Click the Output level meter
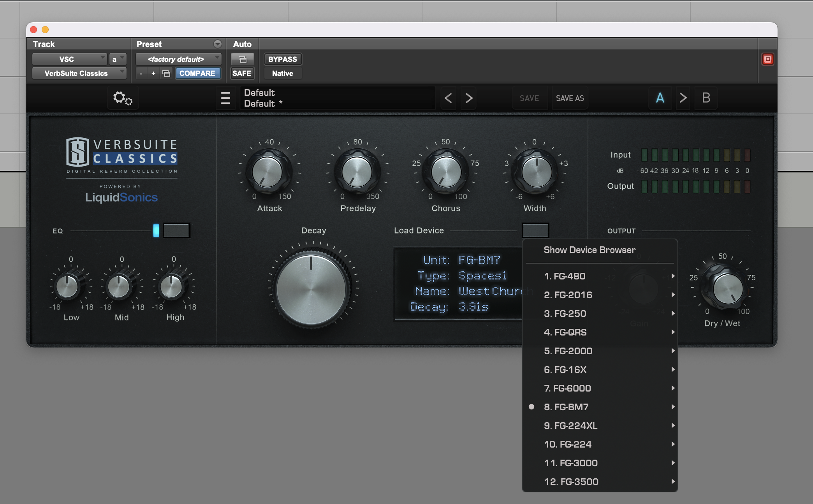This screenshot has width=813, height=504. pyautogui.click(x=695, y=186)
